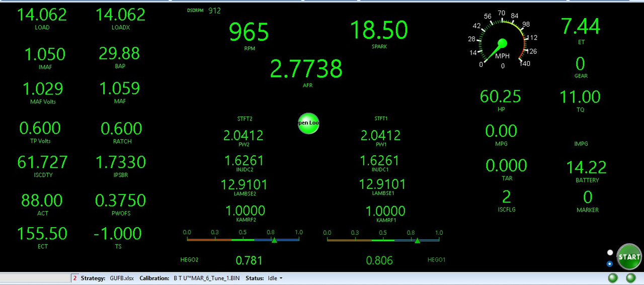Screen dimensions: 644x285
Task: Click the KAMRF2 value 1.0000
Action: click(x=245, y=211)
